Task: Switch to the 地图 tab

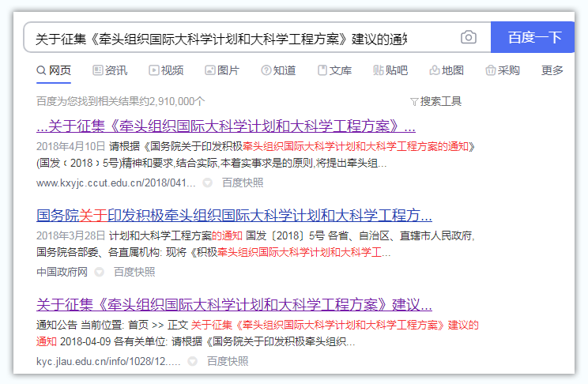Action: 447,70
